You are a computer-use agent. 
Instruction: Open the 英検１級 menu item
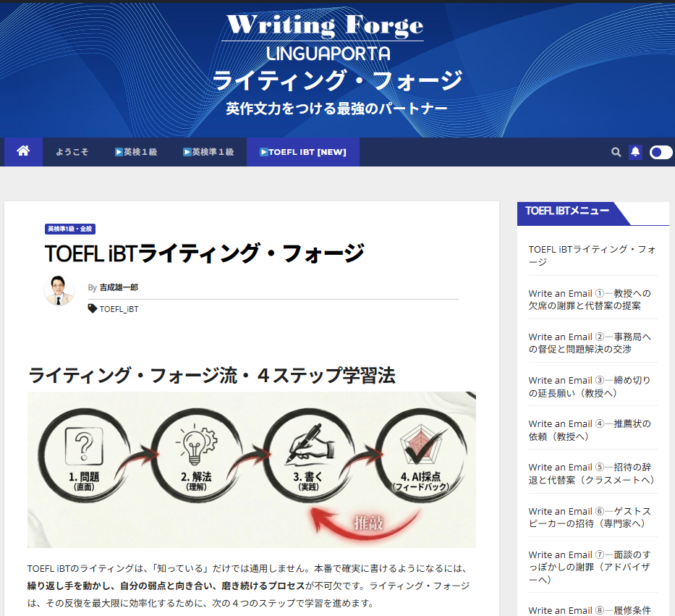pyautogui.click(x=136, y=152)
